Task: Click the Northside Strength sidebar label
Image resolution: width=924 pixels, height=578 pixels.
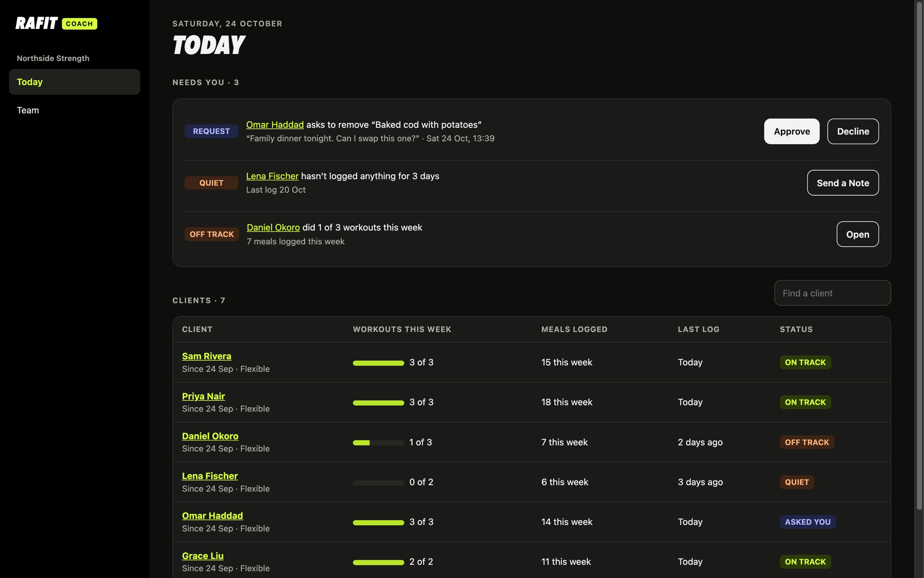Action: [x=53, y=58]
